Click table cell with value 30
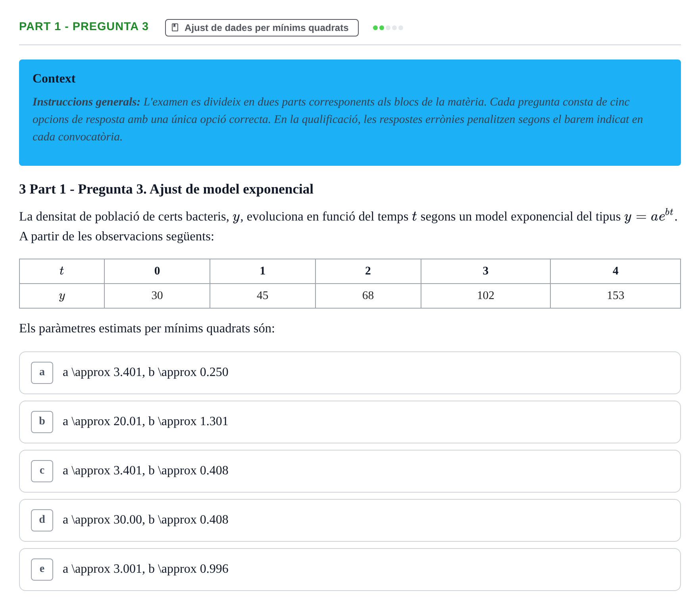 pos(157,296)
